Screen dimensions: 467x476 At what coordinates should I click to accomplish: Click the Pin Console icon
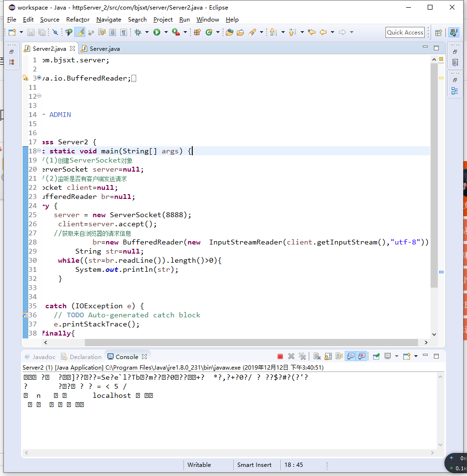click(x=376, y=356)
